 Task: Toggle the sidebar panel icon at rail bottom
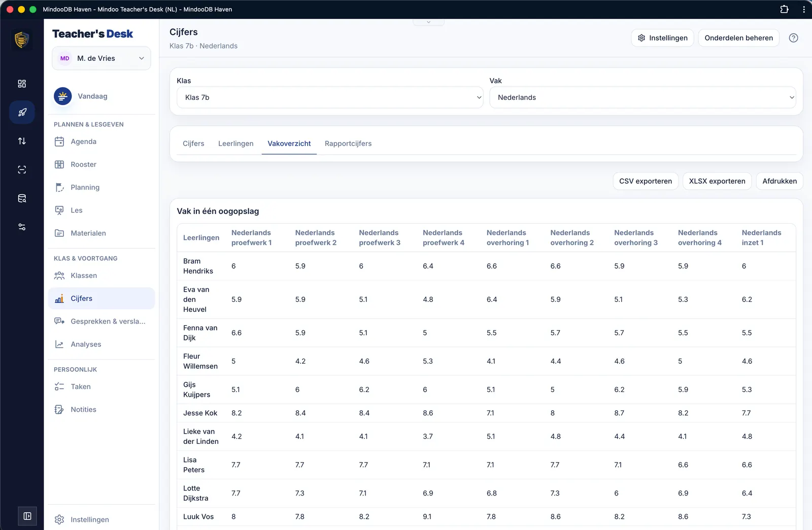pos(27,516)
